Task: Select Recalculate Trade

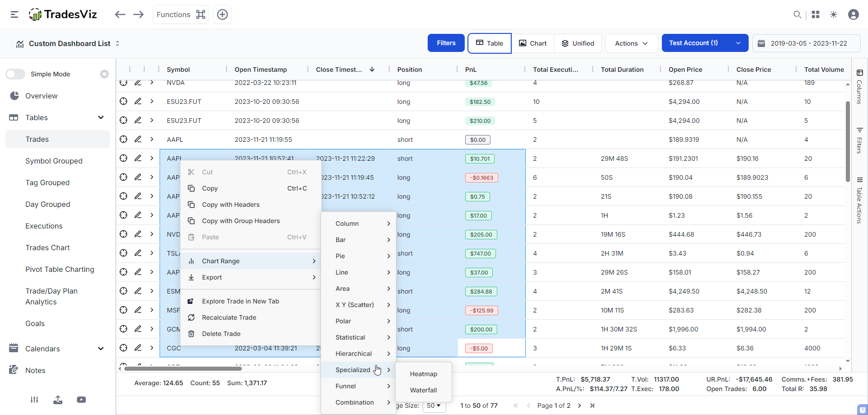Action: 251,317
